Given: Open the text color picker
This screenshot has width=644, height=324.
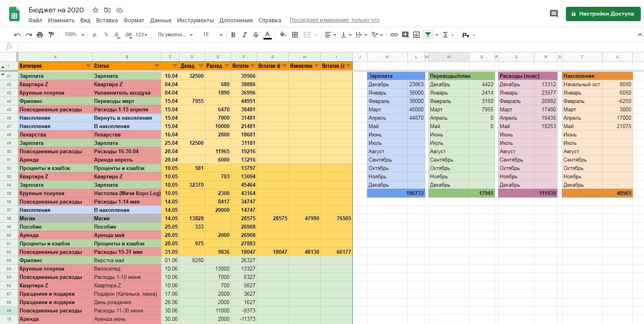Looking at the screenshot, I should tap(267, 35).
